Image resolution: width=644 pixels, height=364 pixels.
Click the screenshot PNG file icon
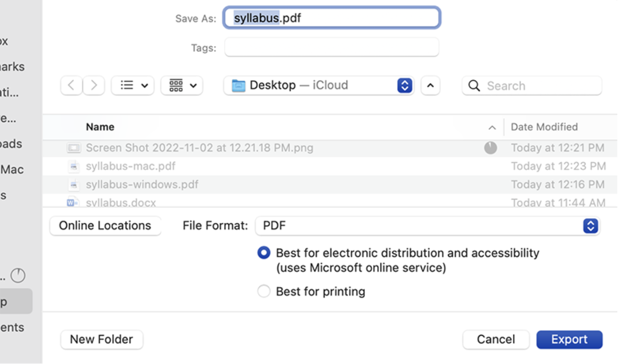[74, 148]
